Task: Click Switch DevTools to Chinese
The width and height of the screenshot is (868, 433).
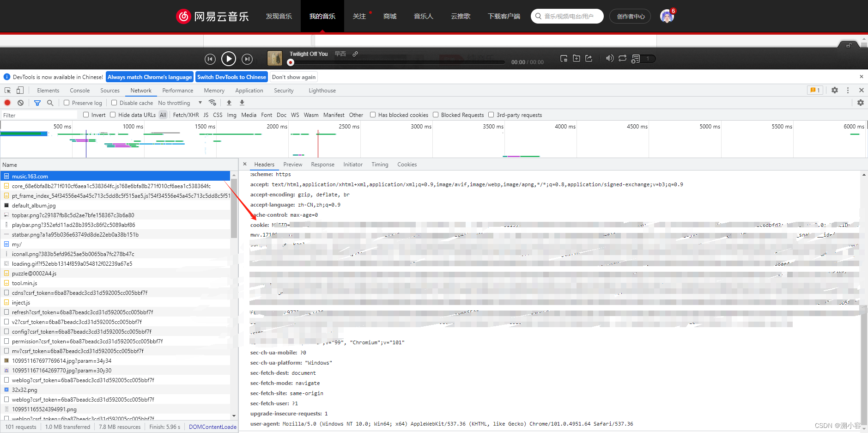Action: (x=232, y=77)
